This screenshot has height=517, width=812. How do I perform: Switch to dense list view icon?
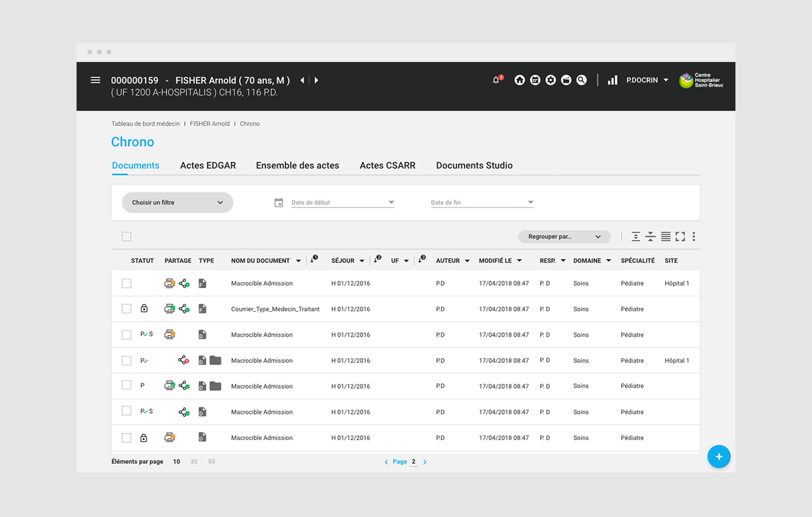pos(666,236)
